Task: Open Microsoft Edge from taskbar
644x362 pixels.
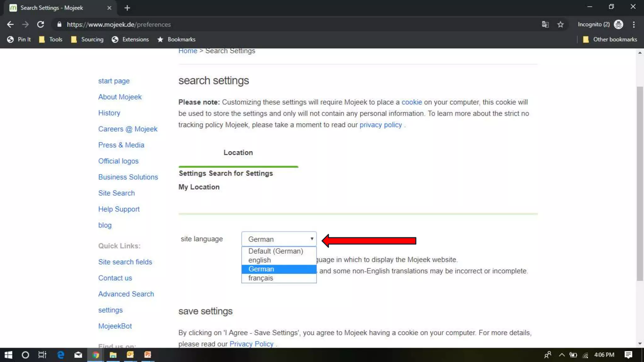Action: (60, 355)
